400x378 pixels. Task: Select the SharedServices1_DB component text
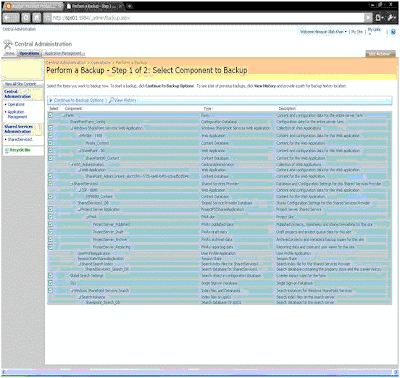pos(93,203)
